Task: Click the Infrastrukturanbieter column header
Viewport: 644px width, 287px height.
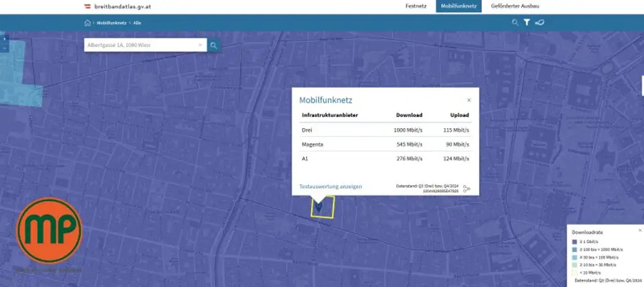Action: pos(330,115)
